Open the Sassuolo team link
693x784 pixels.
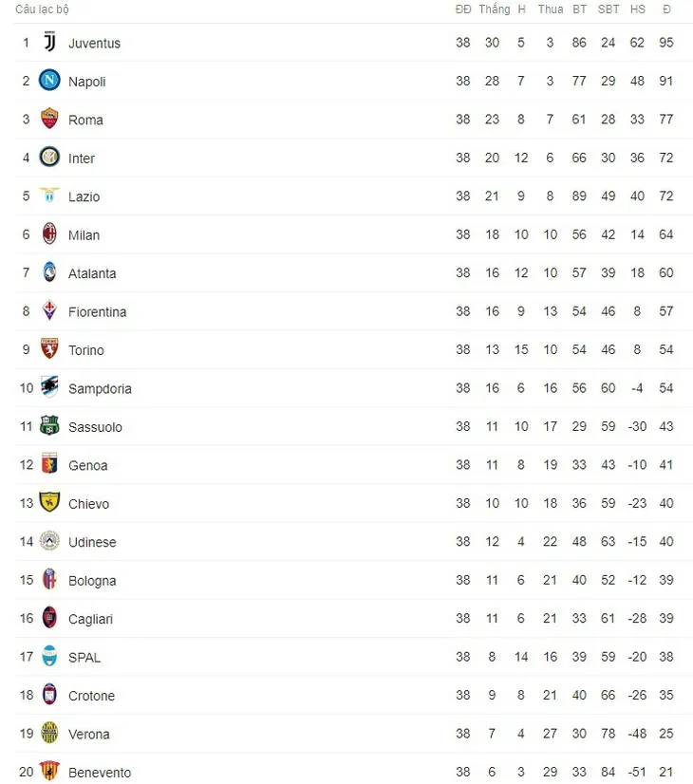tap(95, 427)
